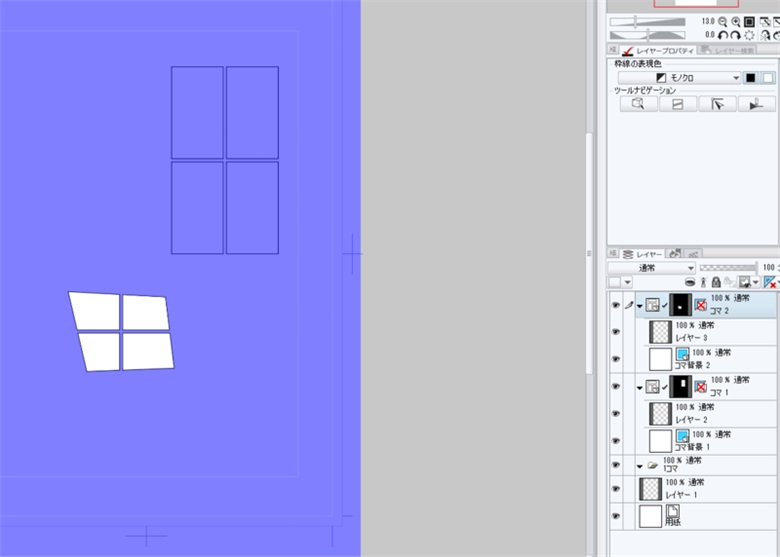Hide the 用紙 paper layer
This screenshot has height=557, width=780.
click(x=615, y=516)
